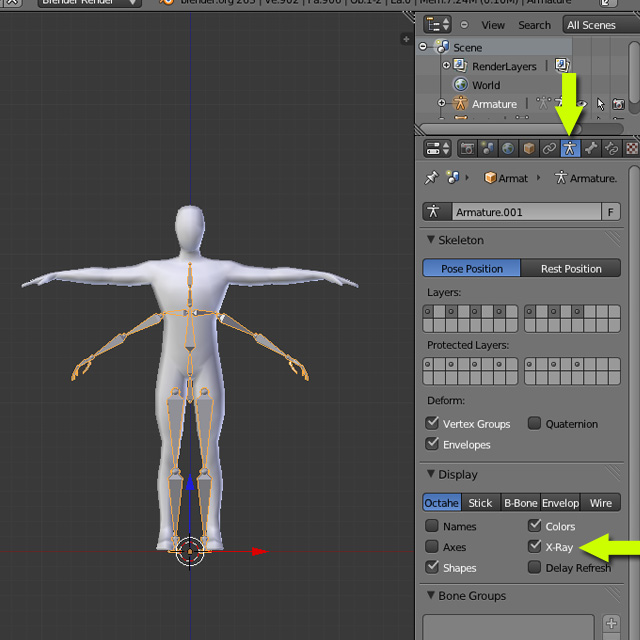Click the outliner horizontal scrollbar
Image resolution: width=640 pixels, height=640 pixels.
[x=500, y=129]
